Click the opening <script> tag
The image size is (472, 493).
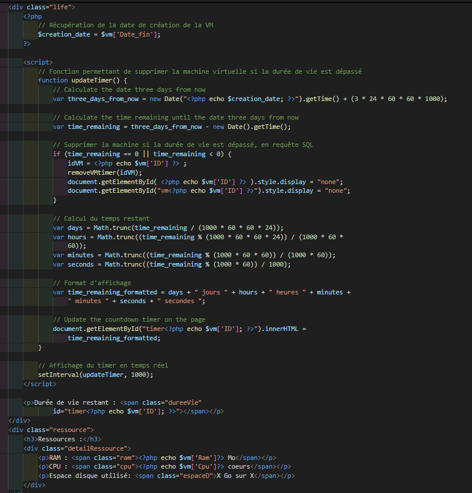(38, 62)
